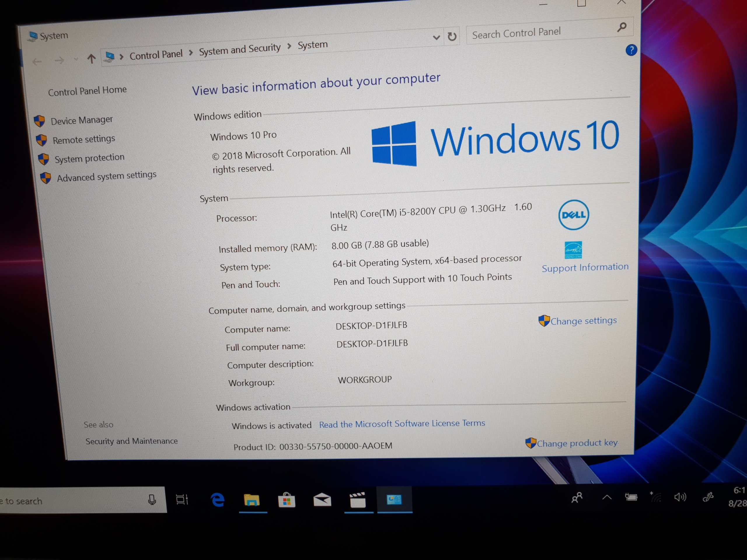Click Product ID 00330-55750-00000-AAOEM text
The height and width of the screenshot is (560, 747).
(313, 446)
